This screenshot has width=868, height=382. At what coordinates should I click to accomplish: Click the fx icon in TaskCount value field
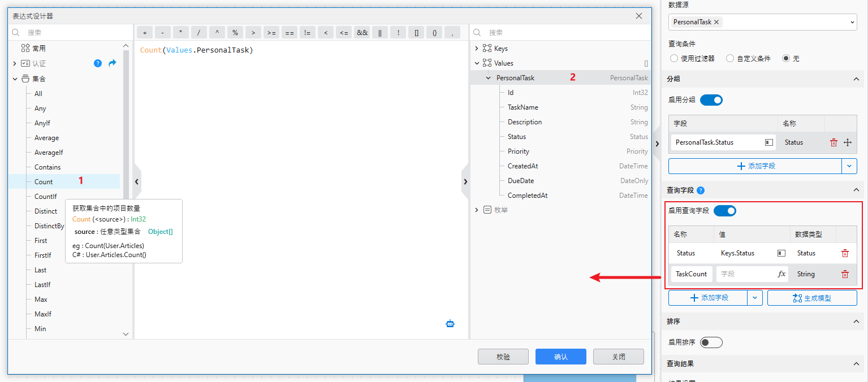pyautogui.click(x=782, y=274)
